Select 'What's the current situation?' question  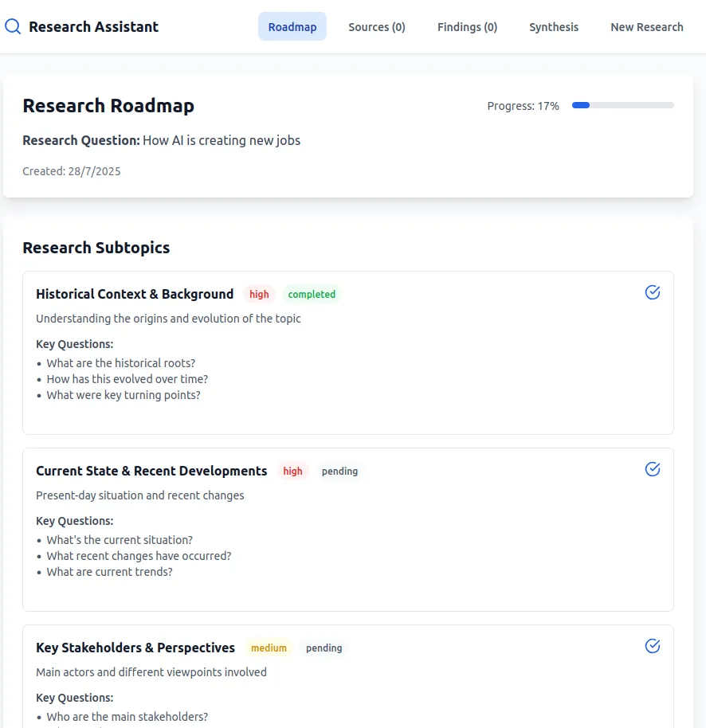point(120,540)
